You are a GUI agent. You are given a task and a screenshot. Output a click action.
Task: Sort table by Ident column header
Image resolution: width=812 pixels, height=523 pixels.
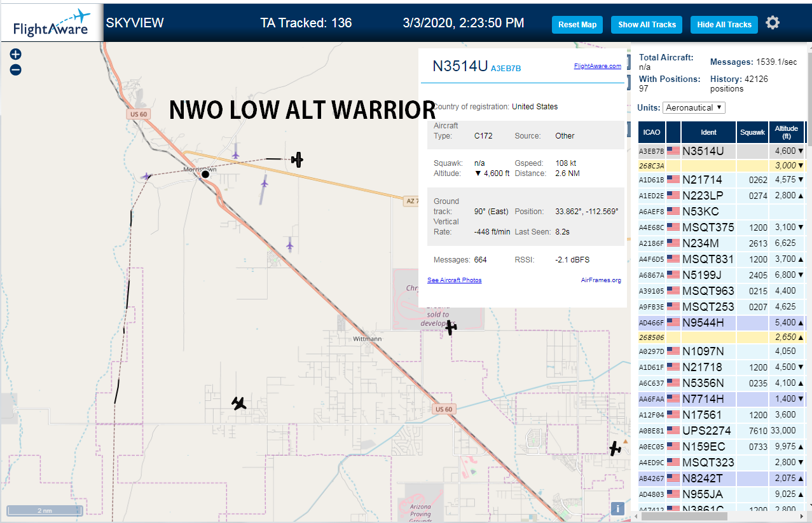pyautogui.click(x=708, y=132)
